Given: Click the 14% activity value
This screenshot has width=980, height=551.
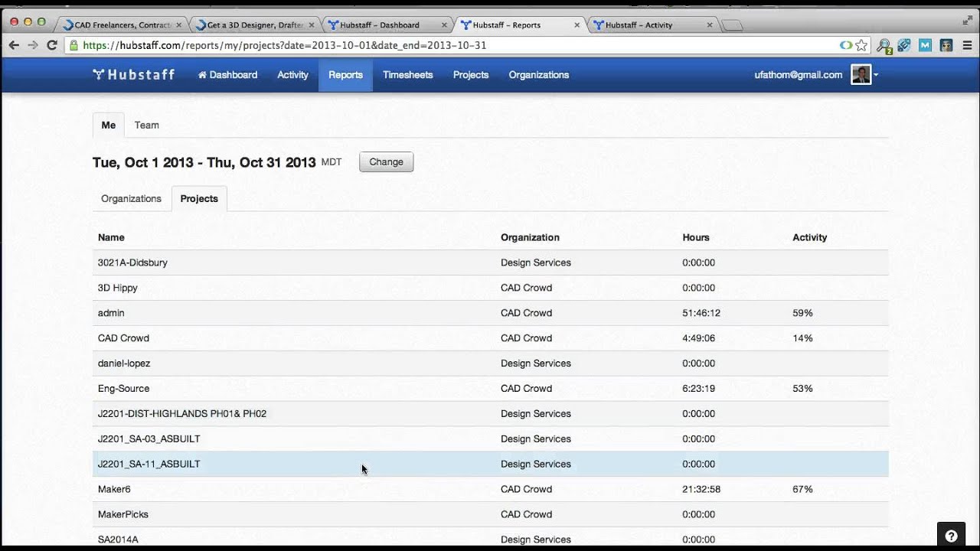Looking at the screenshot, I should coord(802,338).
